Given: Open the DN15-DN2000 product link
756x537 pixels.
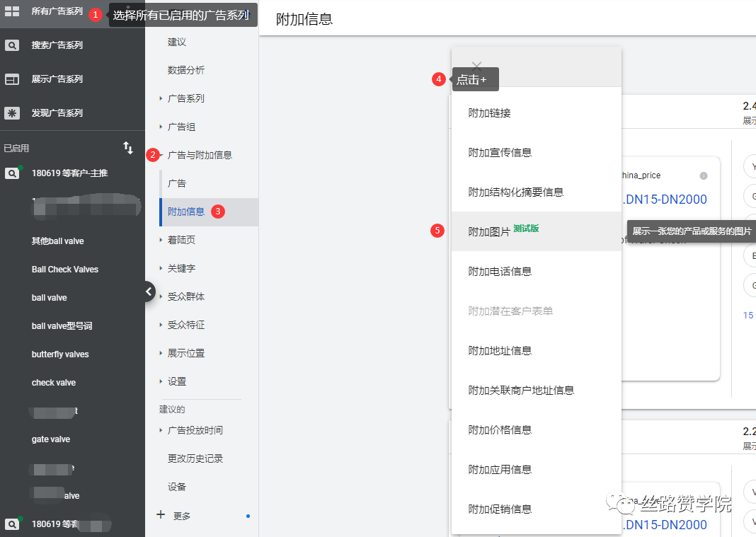Looking at the screenshot, I should [x=664, y=200].
